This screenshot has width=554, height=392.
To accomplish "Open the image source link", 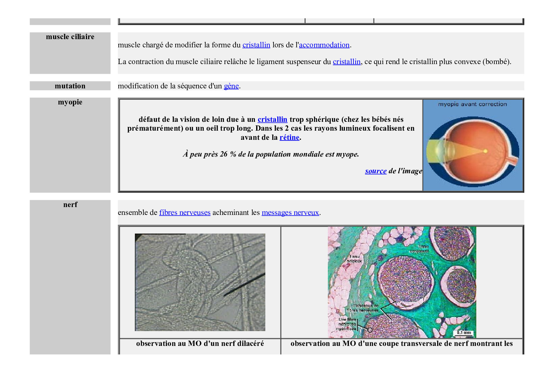I will 376,171.
